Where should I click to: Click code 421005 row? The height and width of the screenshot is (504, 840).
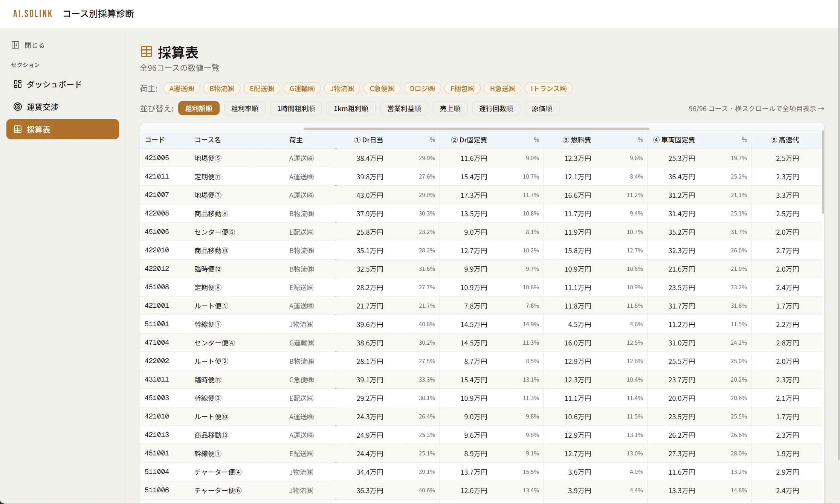tap(481, 158)
